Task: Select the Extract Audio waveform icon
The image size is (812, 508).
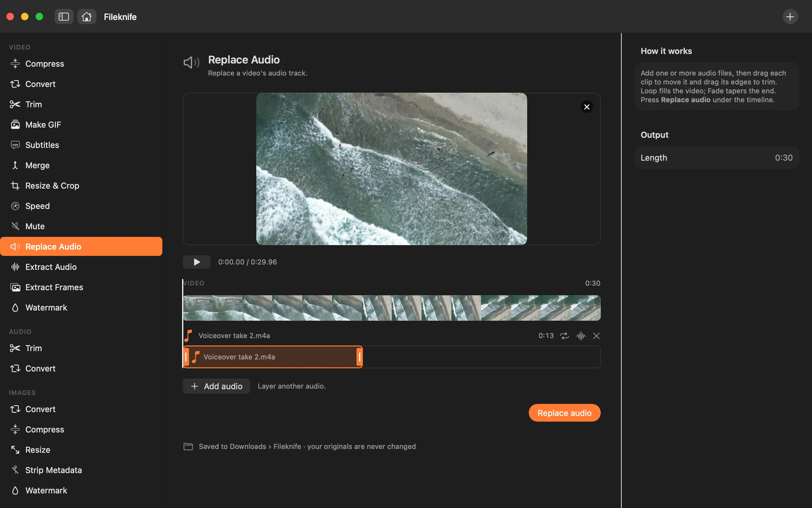Action: (15, 267)
